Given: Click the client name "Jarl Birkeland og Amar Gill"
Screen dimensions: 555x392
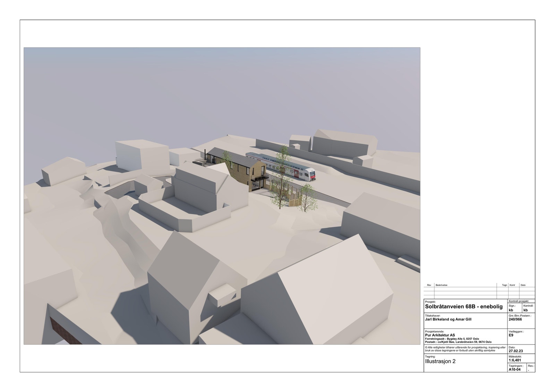Looking at the screenshot, I should pos(448,320).
